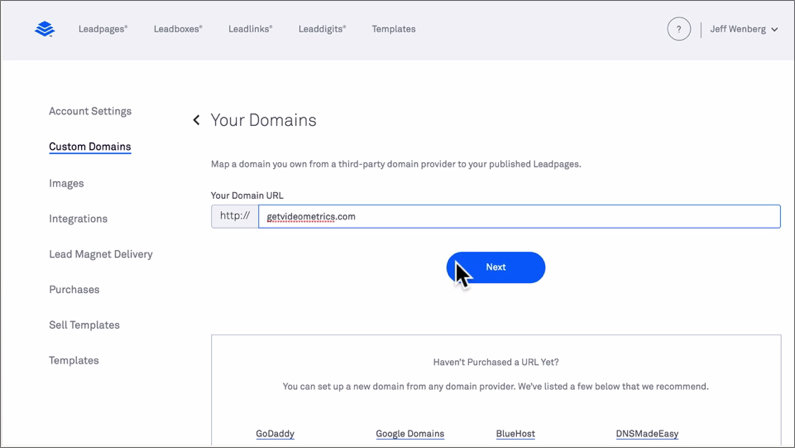
Task: Open Templates in the top navigation
Action: (393, 29)
